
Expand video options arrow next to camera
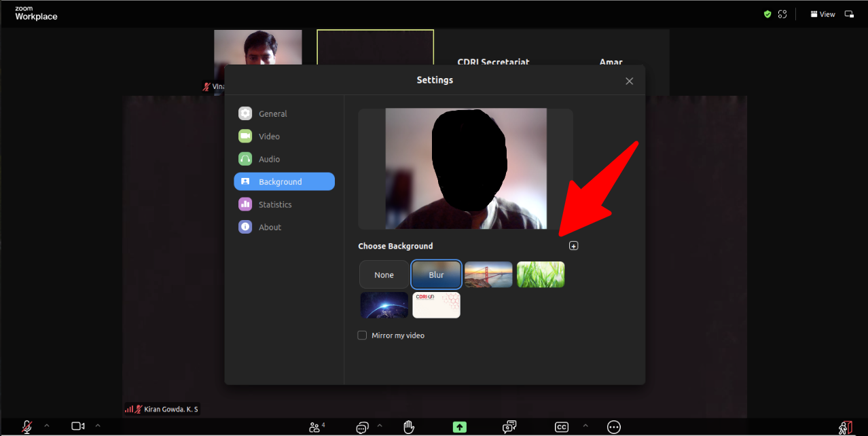[98, 425]
